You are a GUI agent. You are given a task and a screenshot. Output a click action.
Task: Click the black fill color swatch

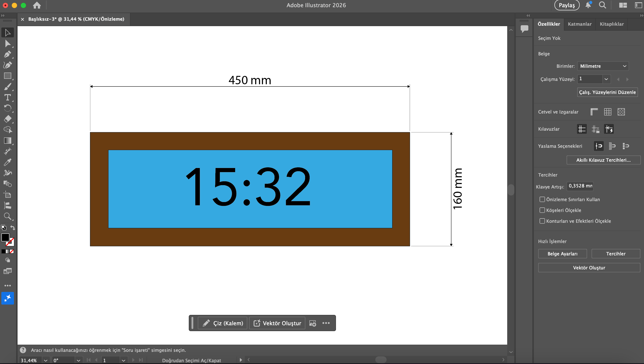click(5, 237)
